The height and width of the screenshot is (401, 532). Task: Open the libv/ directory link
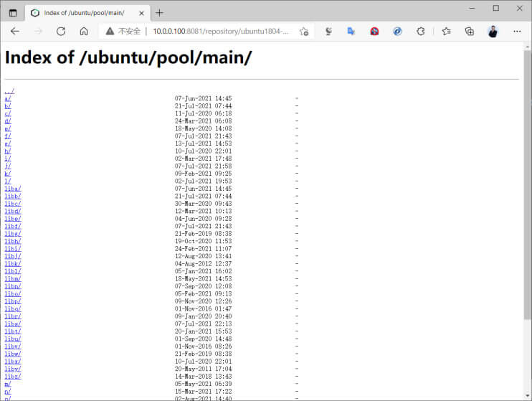(13, 346)
